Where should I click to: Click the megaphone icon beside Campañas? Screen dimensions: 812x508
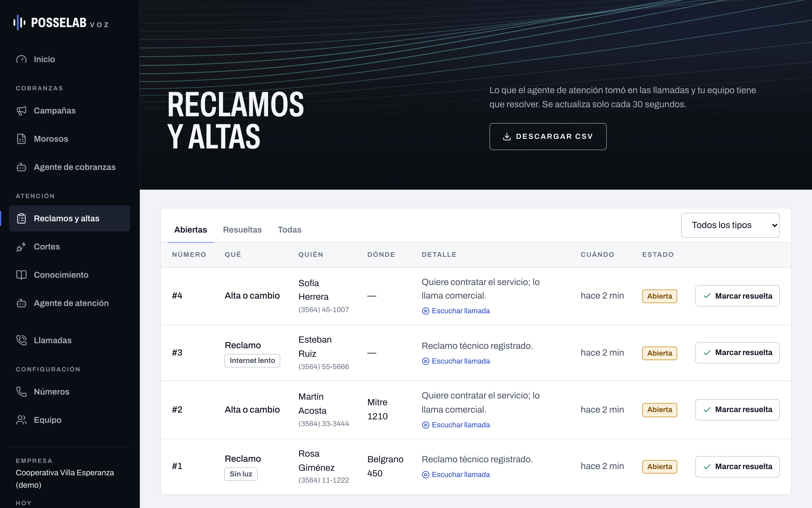21,111
